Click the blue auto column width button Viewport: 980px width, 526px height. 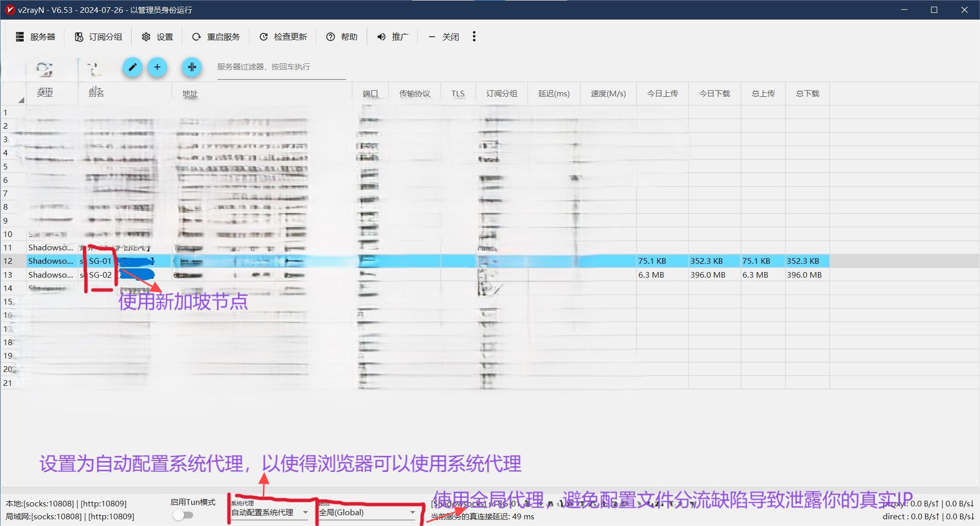(x=192, y=67)
